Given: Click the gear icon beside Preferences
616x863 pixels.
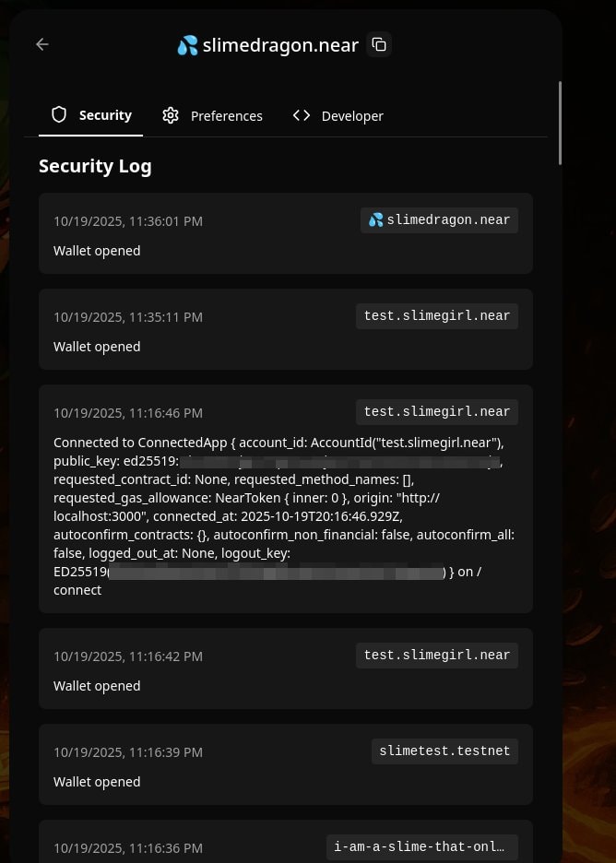Looking at the screenshot, I should pyautogui.click(x=171, y=115).
